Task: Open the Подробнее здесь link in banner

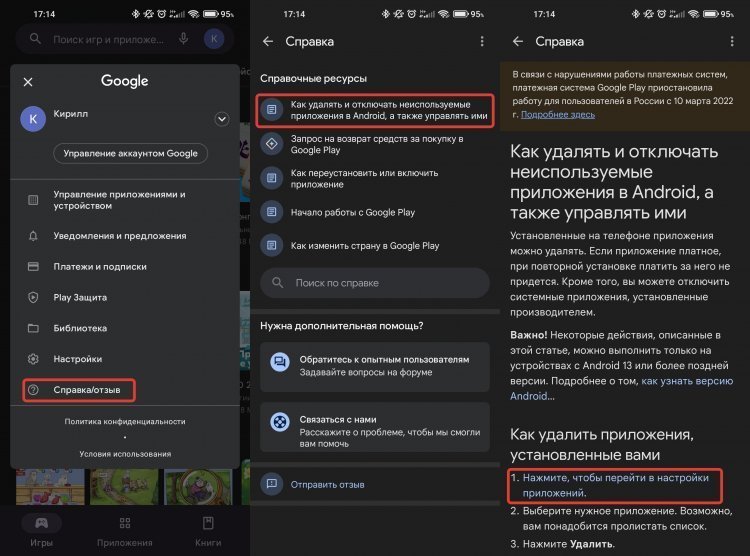Action: click(558, 115)
